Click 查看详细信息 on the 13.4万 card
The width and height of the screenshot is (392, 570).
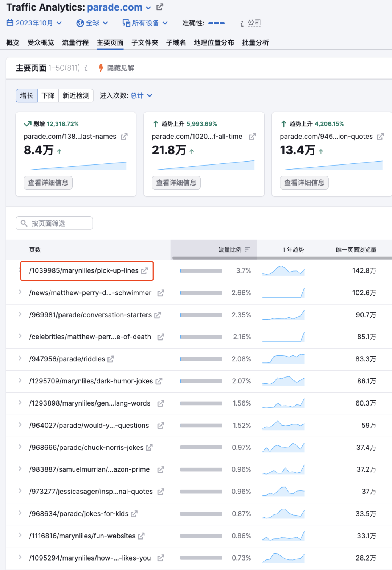(x=304, y=183)
